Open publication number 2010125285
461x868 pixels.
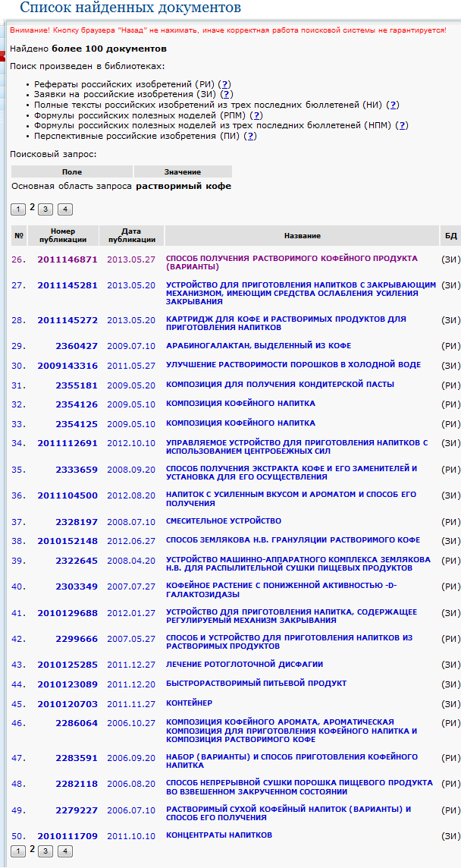(x=67, y=665)
